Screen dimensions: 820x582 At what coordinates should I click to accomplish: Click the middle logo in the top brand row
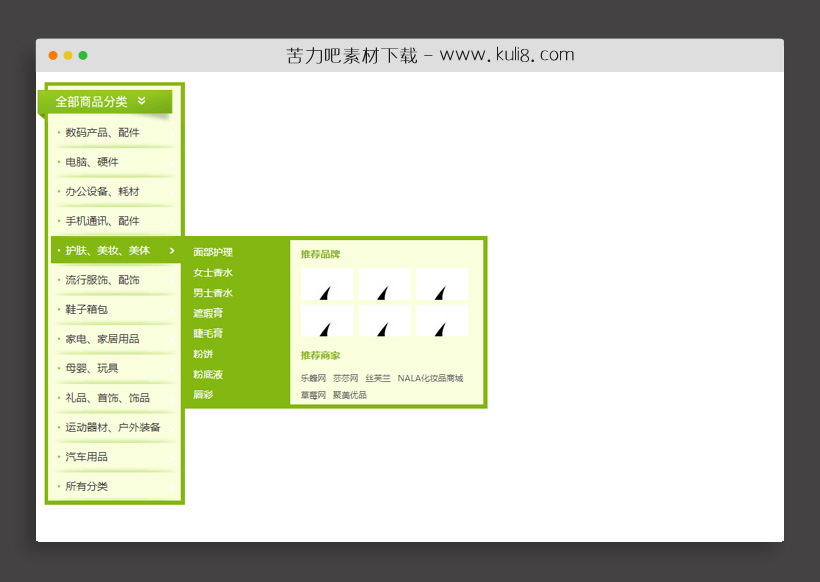pos(384,283)
